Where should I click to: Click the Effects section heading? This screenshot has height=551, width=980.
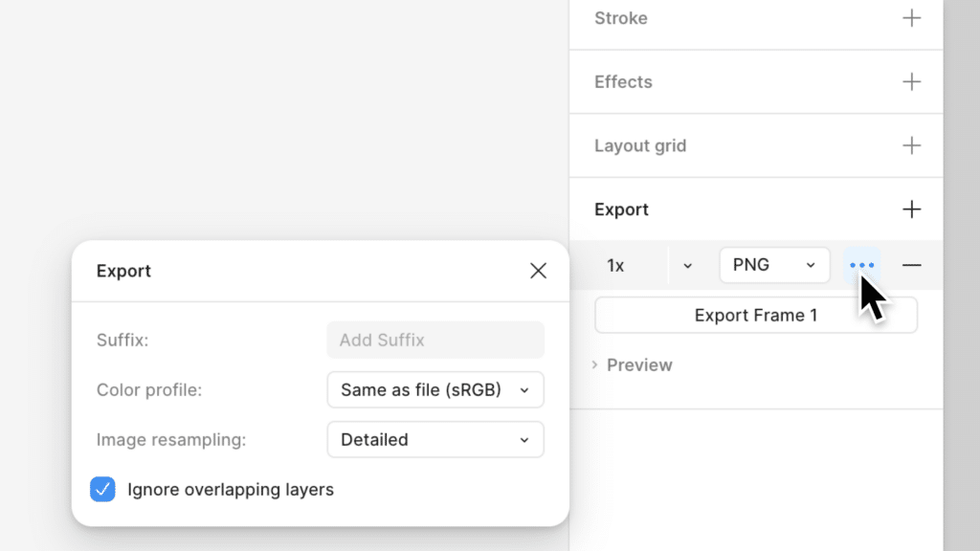[623, 81]
